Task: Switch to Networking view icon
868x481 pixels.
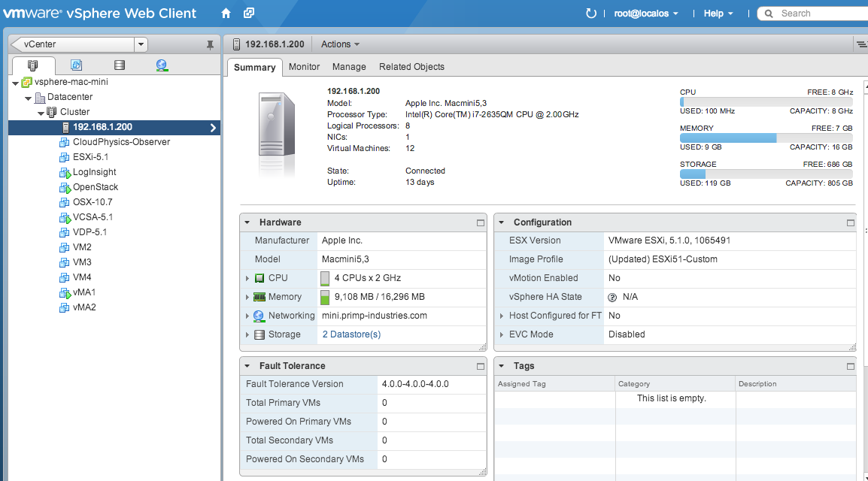Action: pyautogui.click(x=162, y=65)
